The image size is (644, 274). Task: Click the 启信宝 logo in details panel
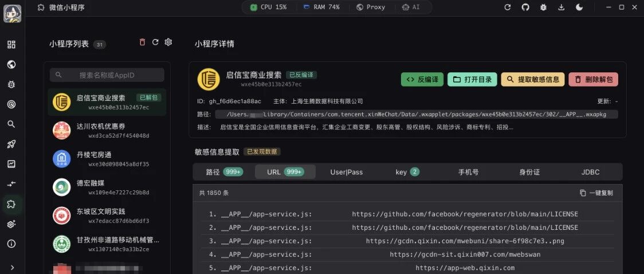click(x=209, y=79)
